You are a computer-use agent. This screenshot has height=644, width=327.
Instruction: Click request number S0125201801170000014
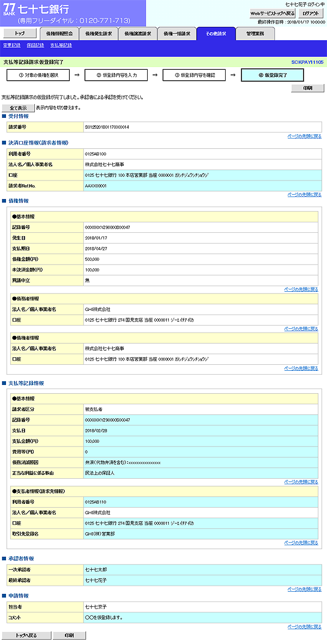107,127
